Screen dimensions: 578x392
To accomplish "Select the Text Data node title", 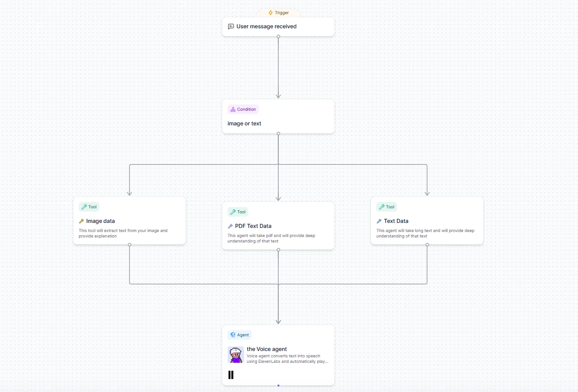I will pyautogui.click(x=396, y=221).
